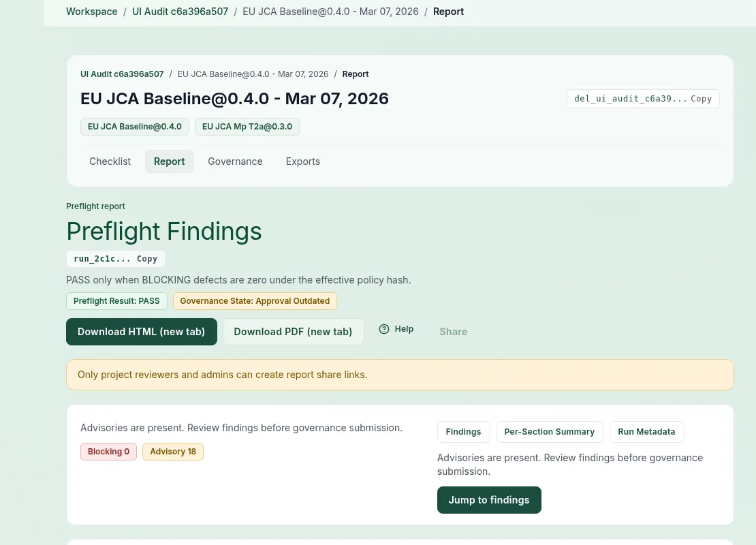Open the Governance tab
The width and height of the screenshot is (756, 545).
(x=235, y=161)
